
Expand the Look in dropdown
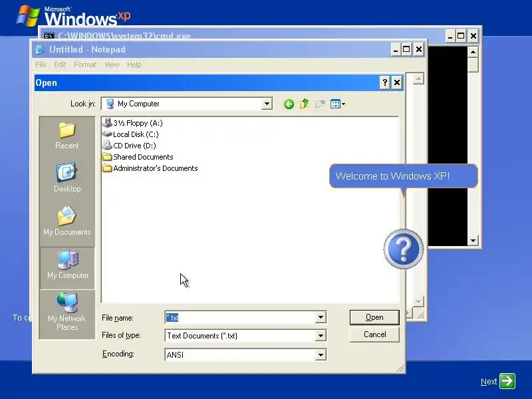(267, 104)
